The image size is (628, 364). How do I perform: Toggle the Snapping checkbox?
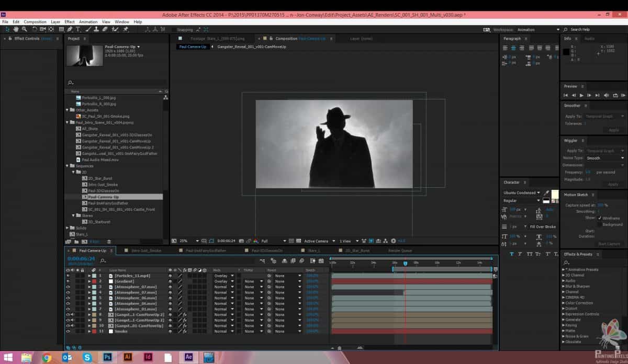[174, 30]
